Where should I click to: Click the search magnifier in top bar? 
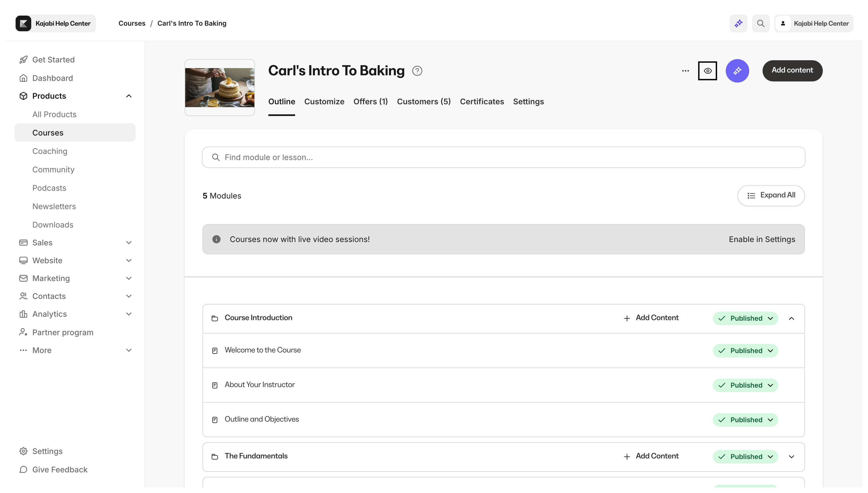(x=761, y=23)
